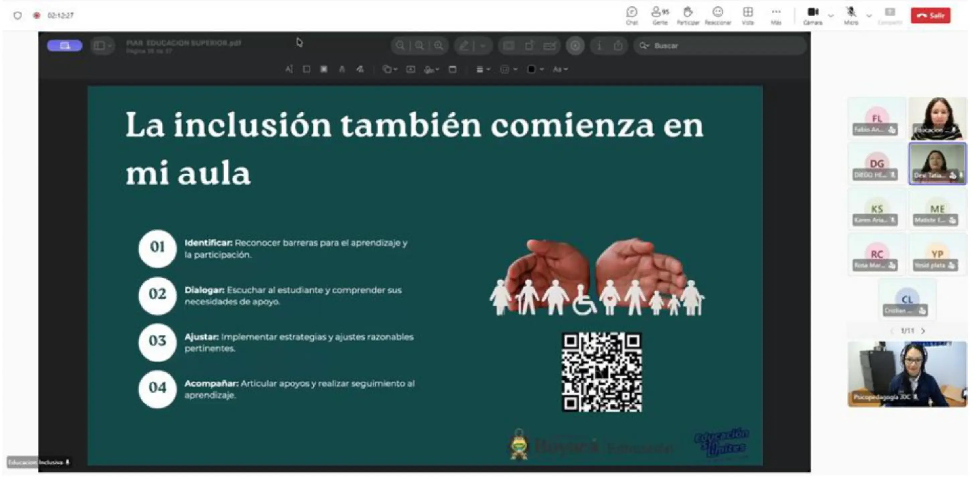Select the YP Yesid plata tile

[x=937, y=255]
